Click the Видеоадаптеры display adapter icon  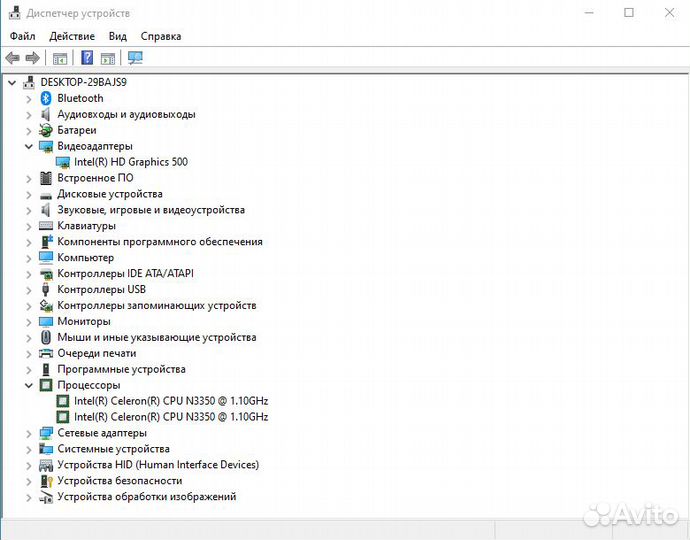click(46, 146)
